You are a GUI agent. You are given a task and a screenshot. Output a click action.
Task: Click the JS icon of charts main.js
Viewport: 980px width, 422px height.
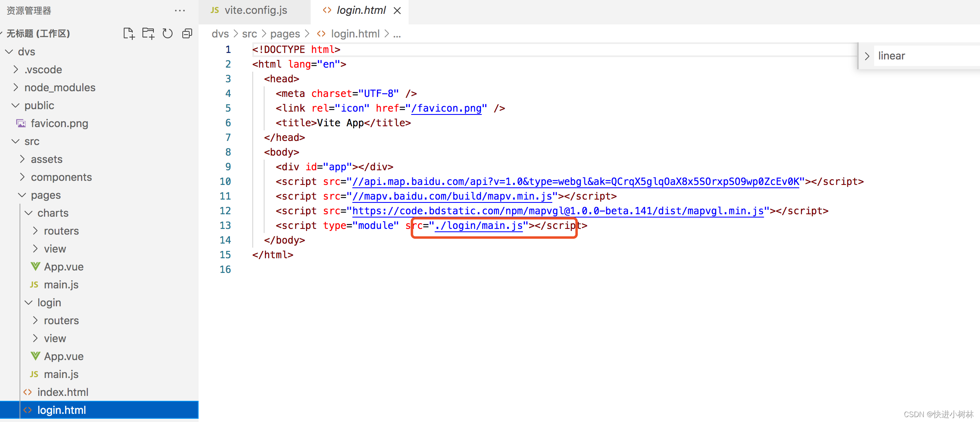34,284
